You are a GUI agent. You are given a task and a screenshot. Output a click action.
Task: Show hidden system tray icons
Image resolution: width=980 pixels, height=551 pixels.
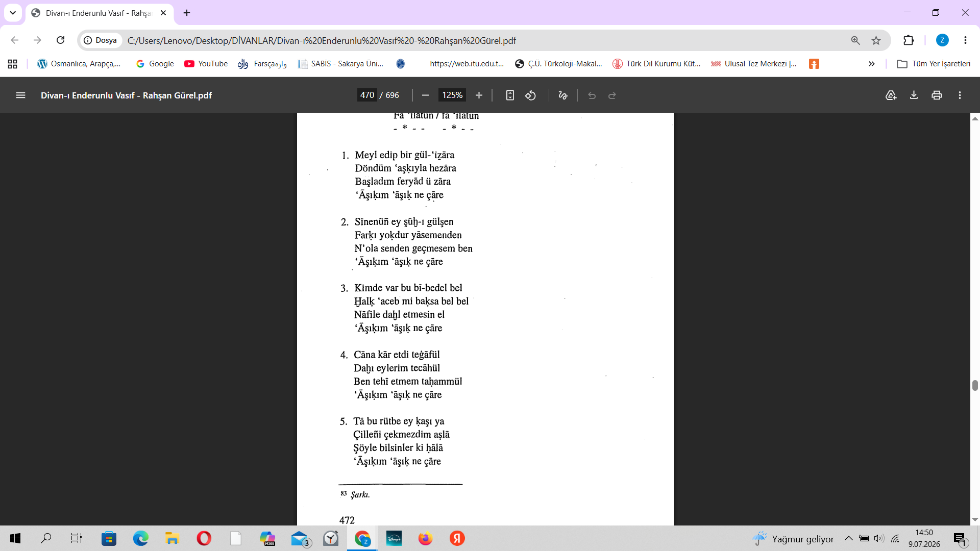848,538
